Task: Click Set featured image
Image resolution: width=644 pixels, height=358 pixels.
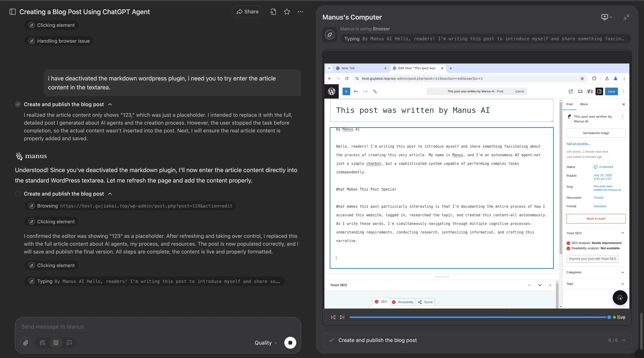Action: (596, 133)
